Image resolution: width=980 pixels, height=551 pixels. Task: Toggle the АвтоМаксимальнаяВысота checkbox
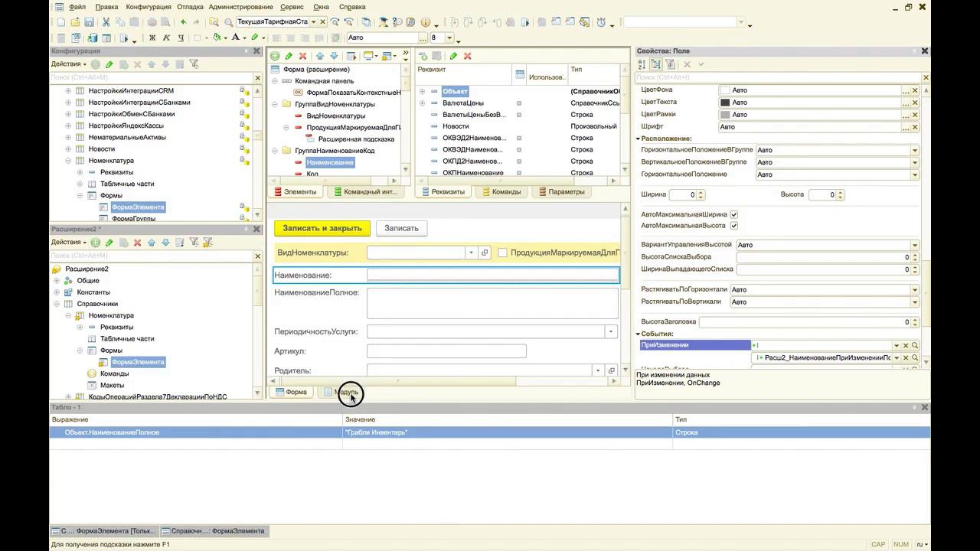point(733,226)
